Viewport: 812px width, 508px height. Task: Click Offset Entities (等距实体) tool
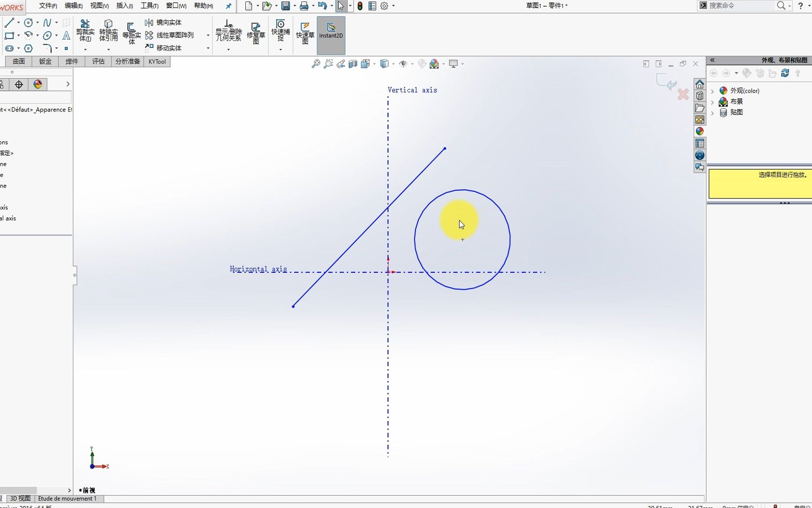point(132,33)
